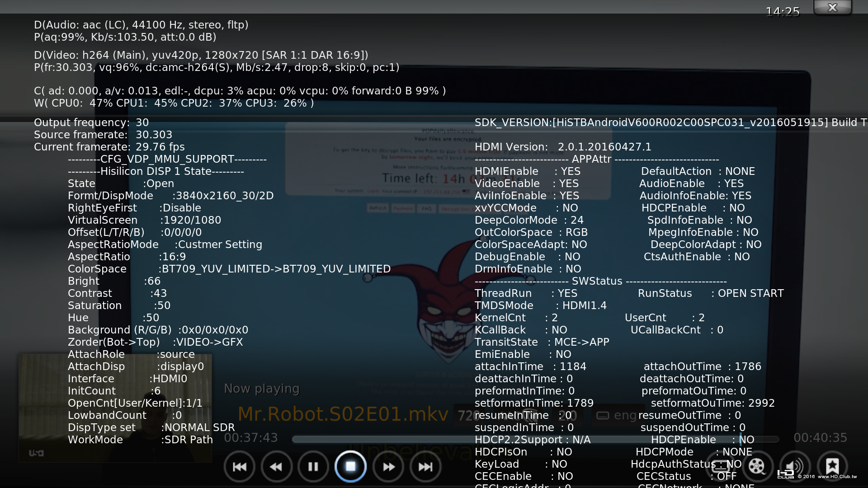Click attachInTime : 1184 row
This screenshot has width=868, height=488.
coord(530,366)
